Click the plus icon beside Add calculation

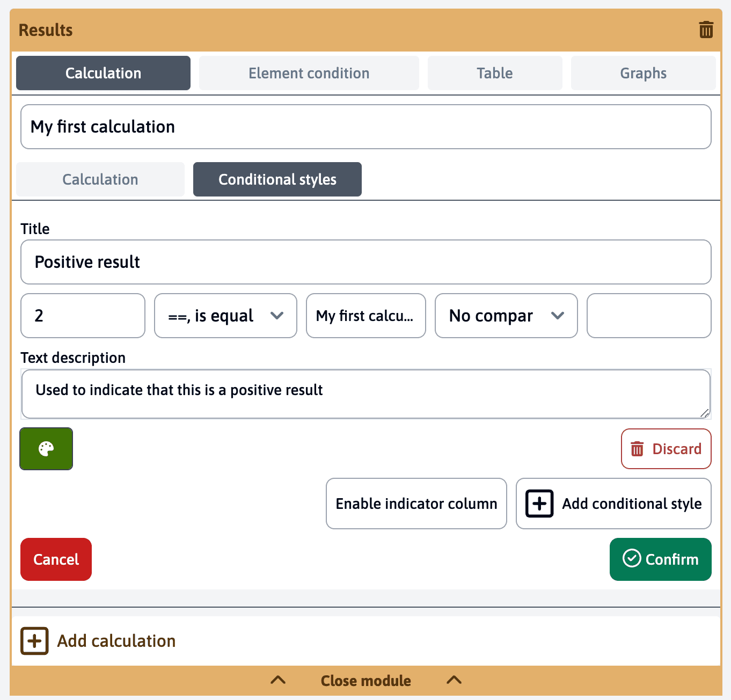tap(34, 641)
